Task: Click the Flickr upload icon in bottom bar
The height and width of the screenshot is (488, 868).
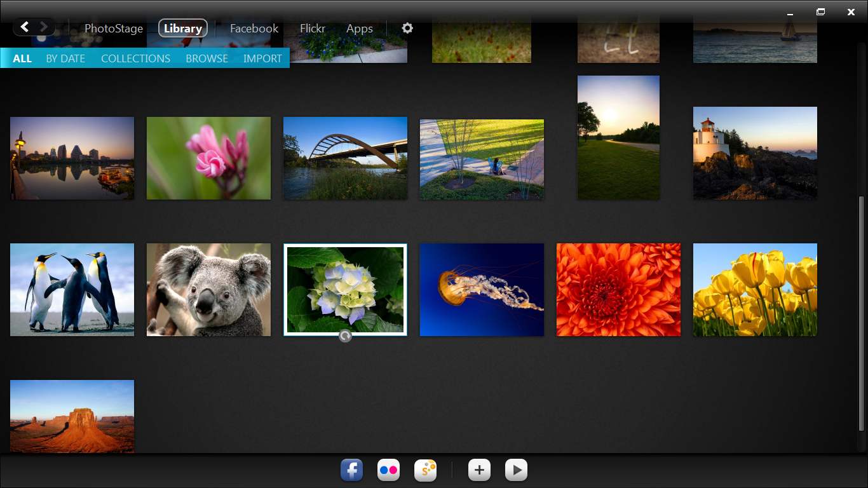Action: (388, 470)
